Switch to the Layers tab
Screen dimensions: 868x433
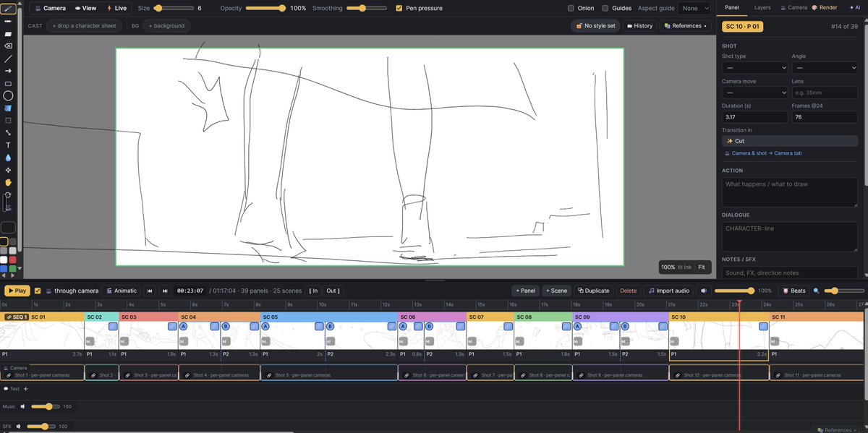[x=762, y=7]
